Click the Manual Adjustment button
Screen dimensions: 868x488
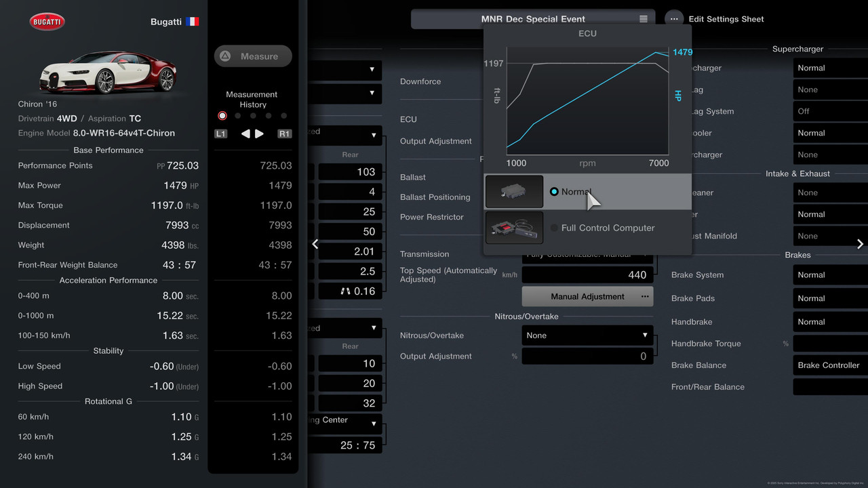587,297
